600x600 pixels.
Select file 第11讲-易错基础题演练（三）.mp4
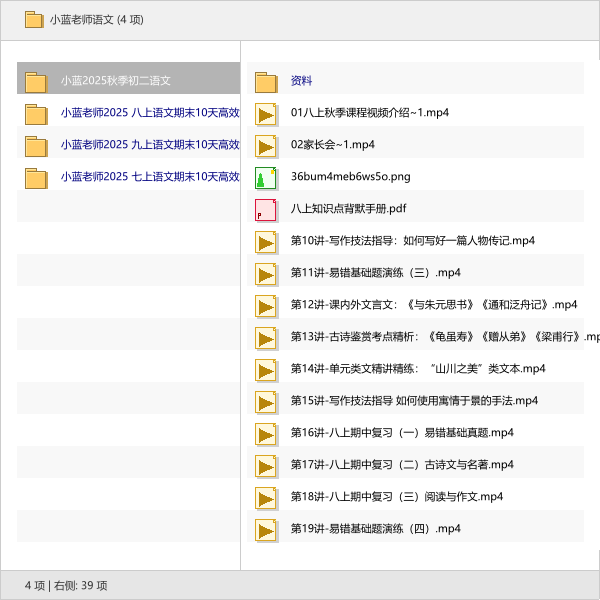click(375, 273)
